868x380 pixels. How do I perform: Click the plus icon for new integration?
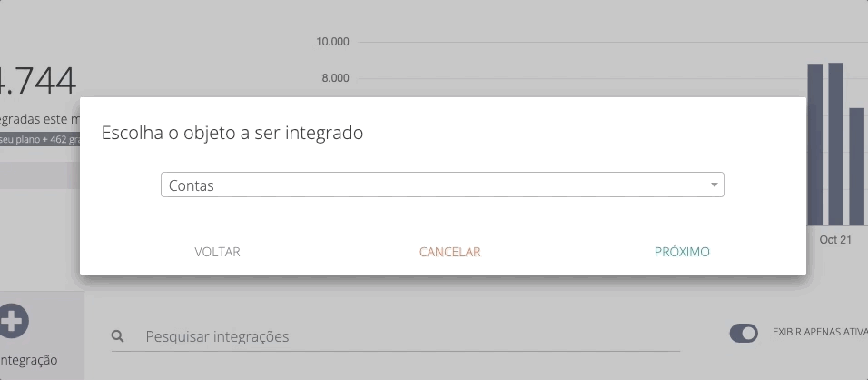coord(15,320)
